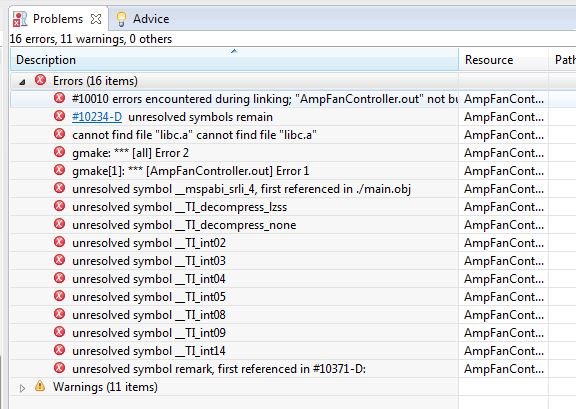The height and width of the screenshot is (409, 576).
Task: Click the Resource cell for the libc.a error
Action: [x=504, y=135]
